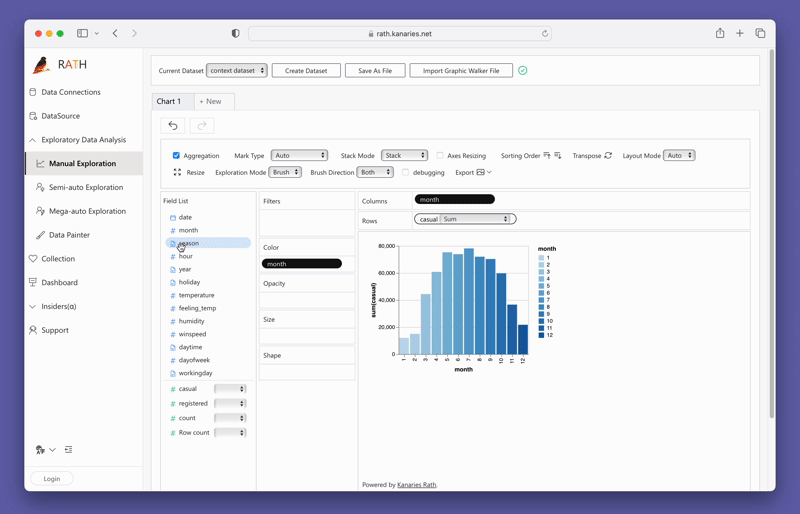
Task: Click the undo arrow button
Action: tap(173, 126)
